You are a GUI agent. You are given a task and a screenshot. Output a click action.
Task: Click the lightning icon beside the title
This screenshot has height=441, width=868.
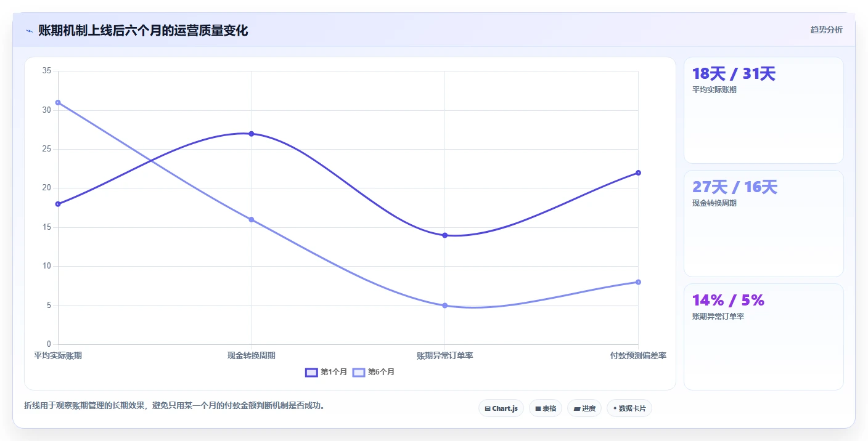click(29, 31)
